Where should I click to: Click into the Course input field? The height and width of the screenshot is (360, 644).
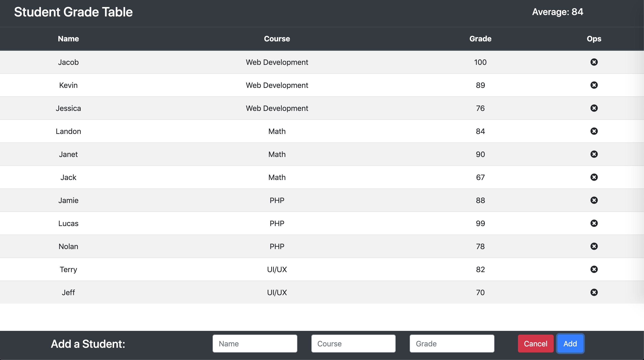[x=353, y=344]
